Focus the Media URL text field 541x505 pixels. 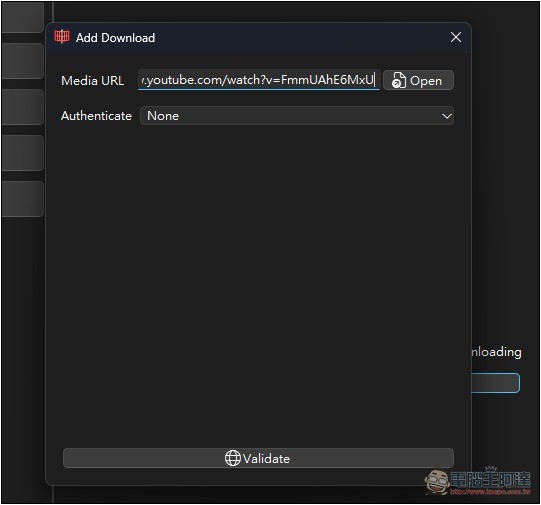coord(259,80)
